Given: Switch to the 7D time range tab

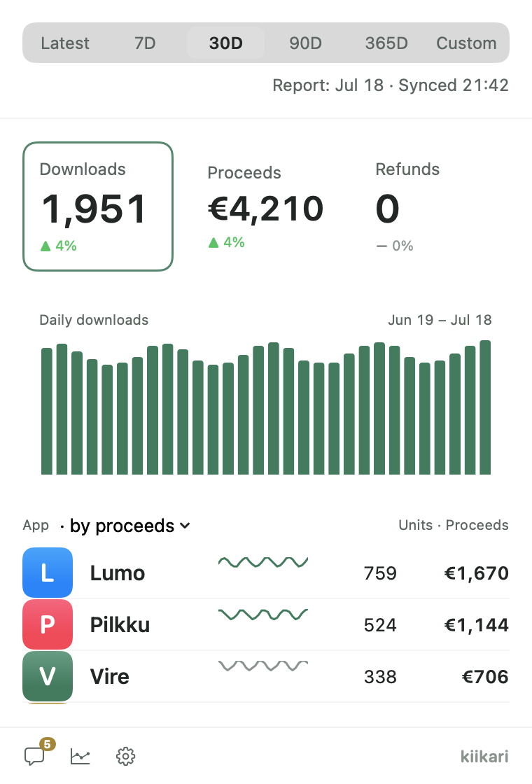Looking at the screenshot, I should tap(145, 43).
